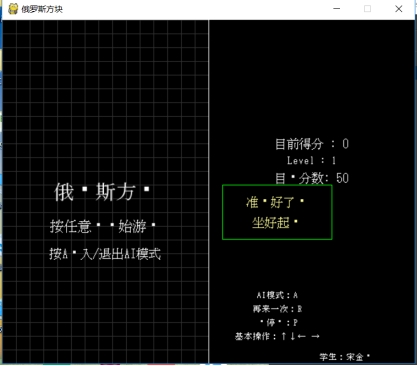Click the target score value 50 line
Viewport: 417px width, 366px height.
tap(312, 178)
